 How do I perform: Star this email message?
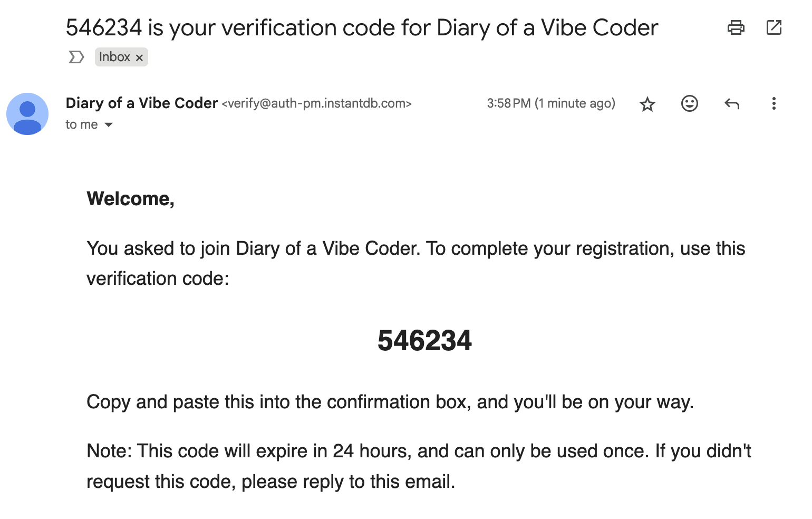click(x=647, y=104)
